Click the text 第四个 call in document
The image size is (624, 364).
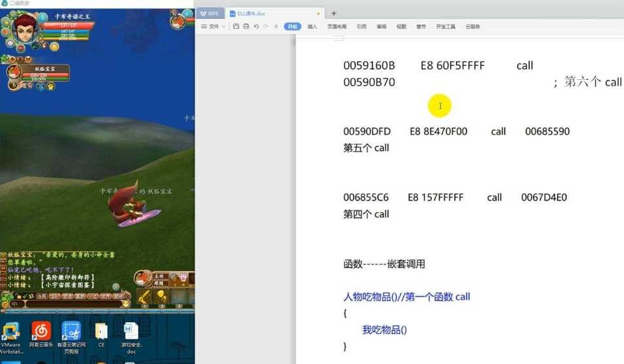pos(366,214)
